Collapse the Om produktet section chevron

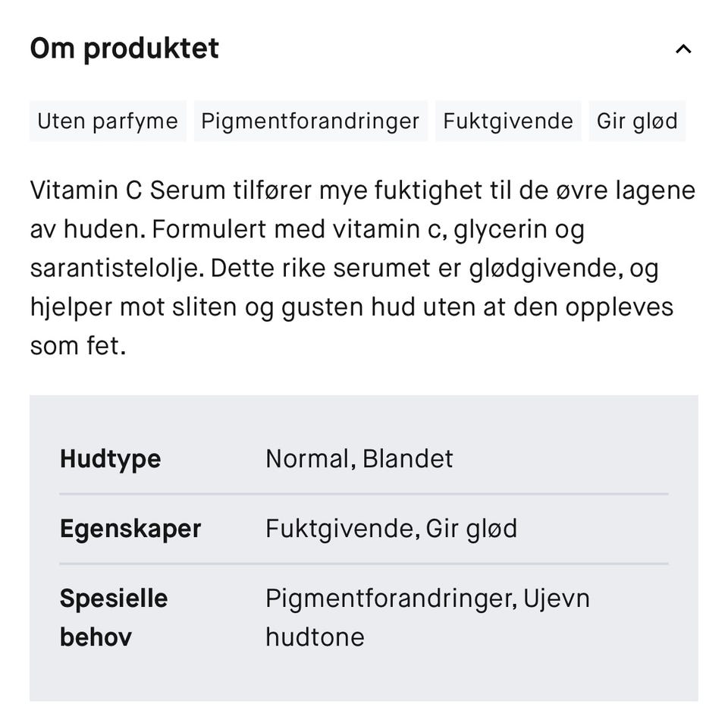[x=683, y=49]
